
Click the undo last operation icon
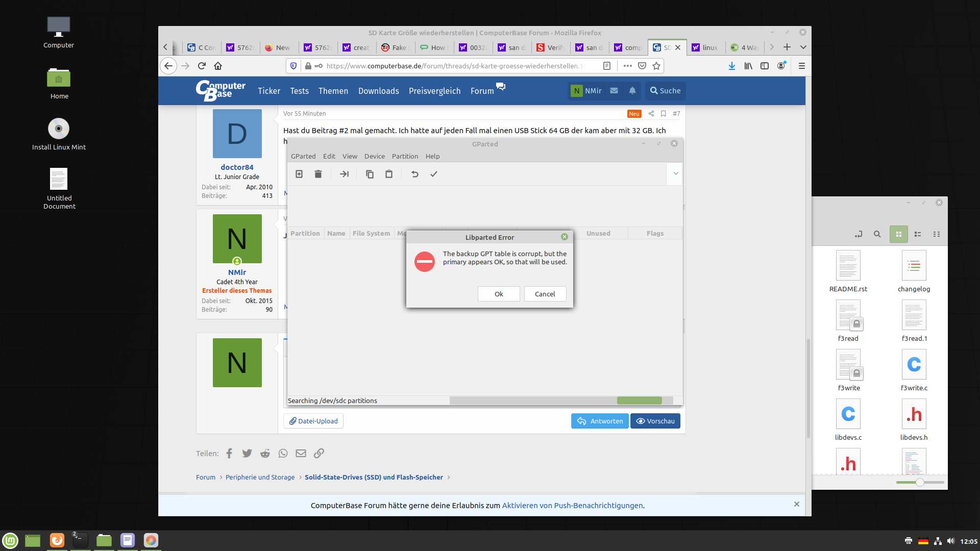(414, 174)
